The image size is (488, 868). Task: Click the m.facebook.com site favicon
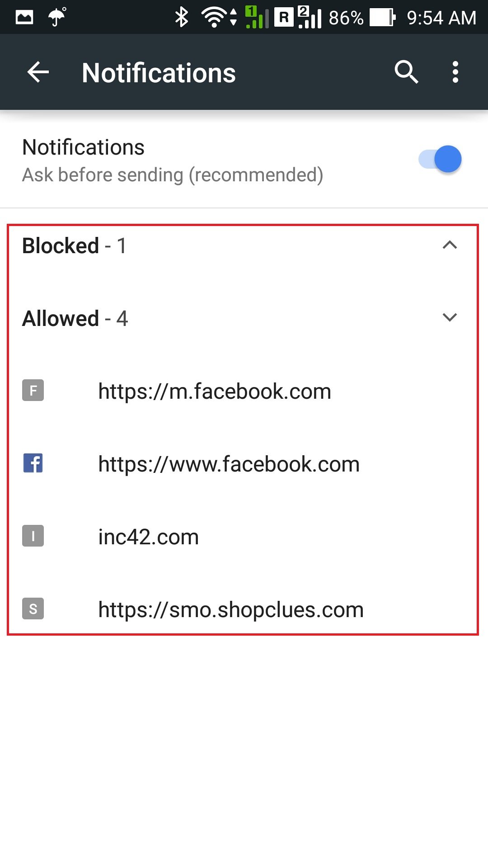[x=33, y=391]
